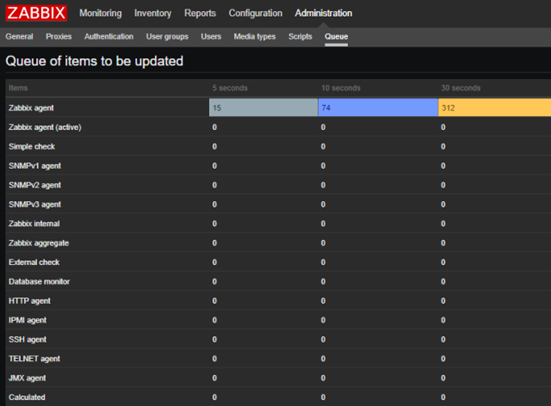Select the 'Zabbix agent' row label

[31, 108]
